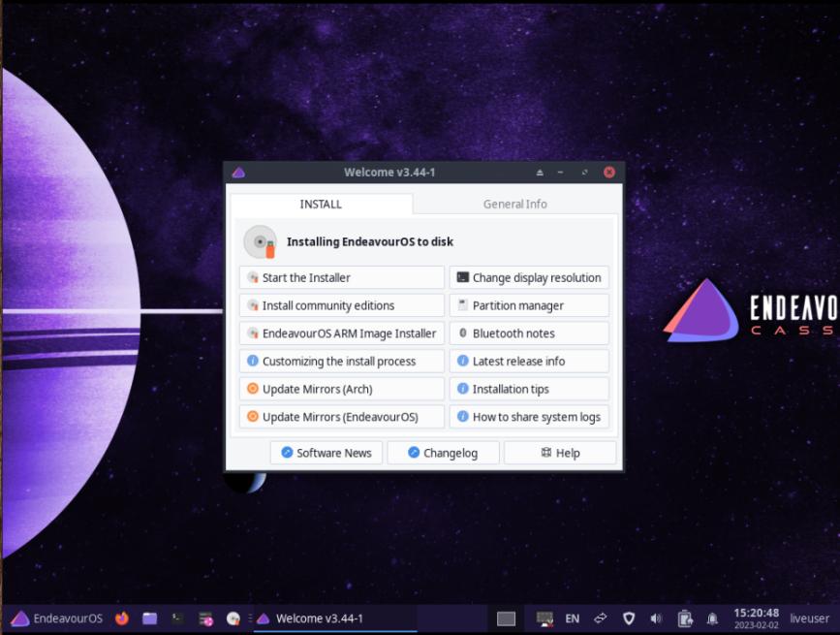This screenshot has width=840, height=635.
Task: Open the notifications bell icon
Action: pyautogui.click(x=712, y=619)
